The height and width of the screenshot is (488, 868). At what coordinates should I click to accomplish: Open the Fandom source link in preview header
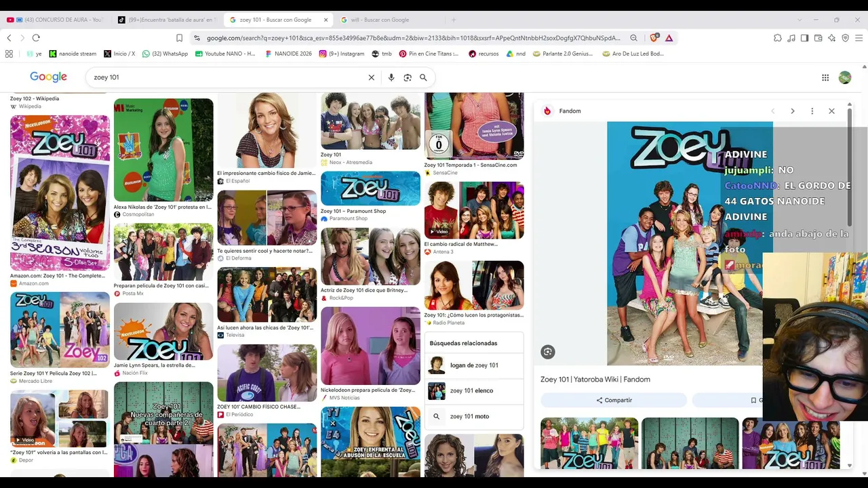pyautogui.click(x=561, y=111)
